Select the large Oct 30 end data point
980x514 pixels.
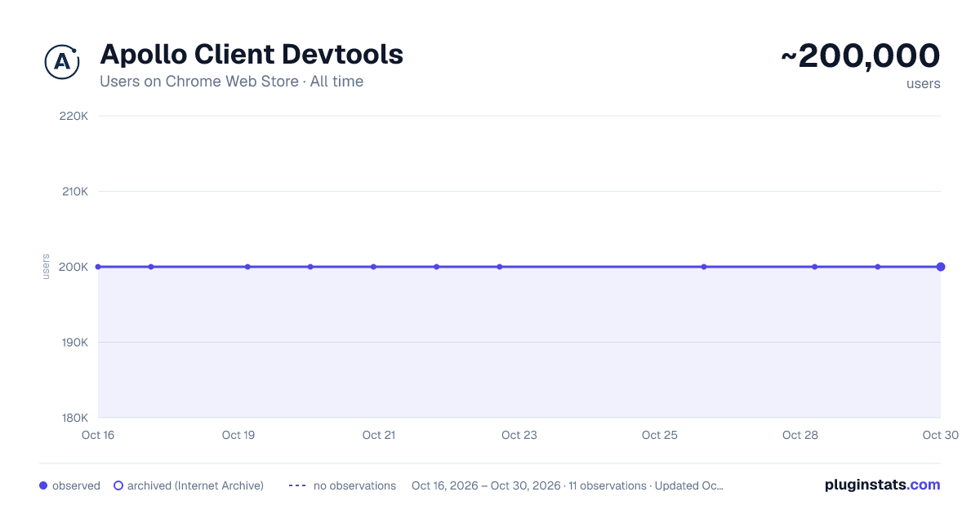click(x=941, y=267)
